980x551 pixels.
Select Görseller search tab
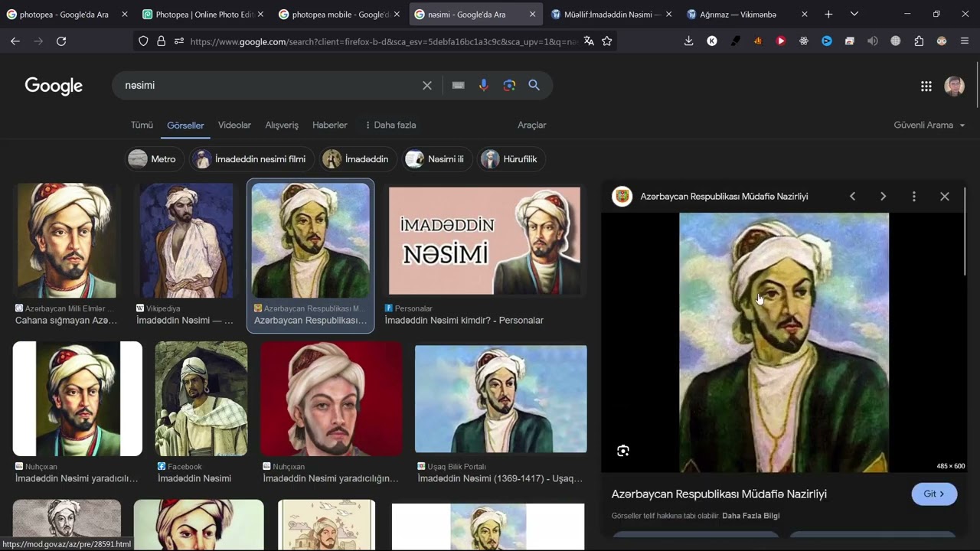pos(185,125)
